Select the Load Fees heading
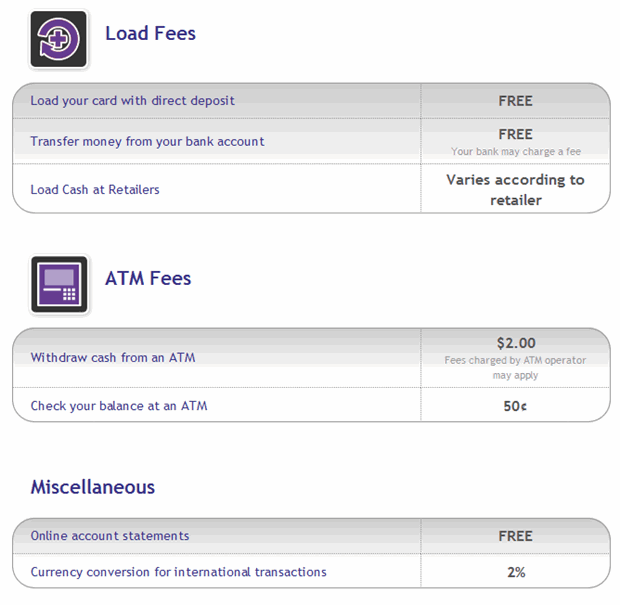This screenshot has width=620, height=605. pos(150,33)
